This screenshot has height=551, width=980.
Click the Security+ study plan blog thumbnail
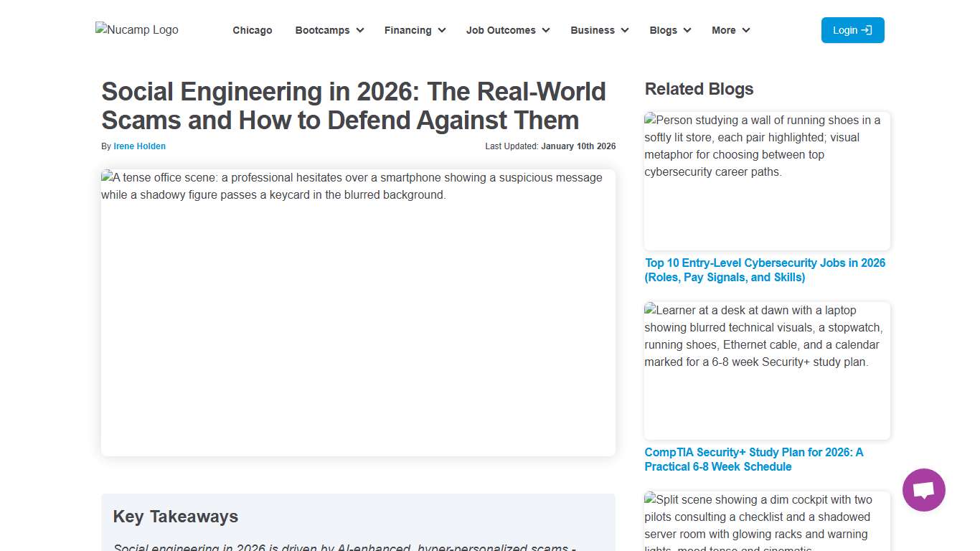[767, 371]
